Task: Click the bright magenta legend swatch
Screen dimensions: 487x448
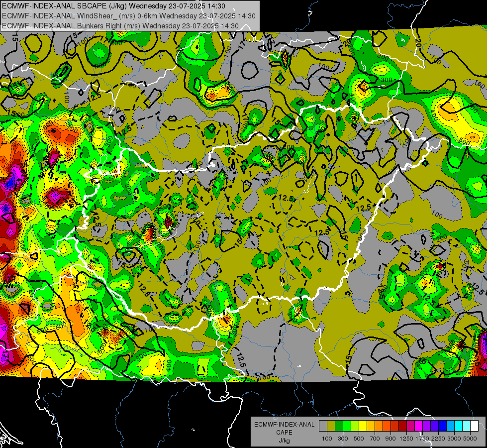Action: pos(419,426)
